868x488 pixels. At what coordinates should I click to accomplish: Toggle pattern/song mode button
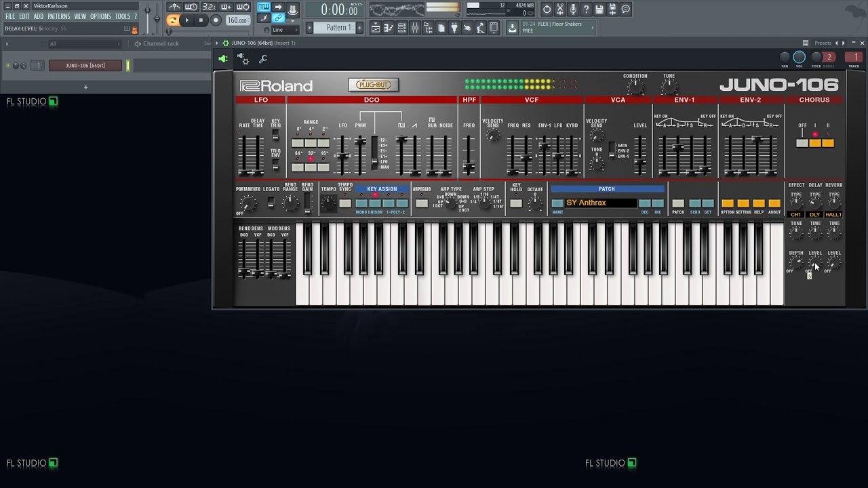(173, 20)
